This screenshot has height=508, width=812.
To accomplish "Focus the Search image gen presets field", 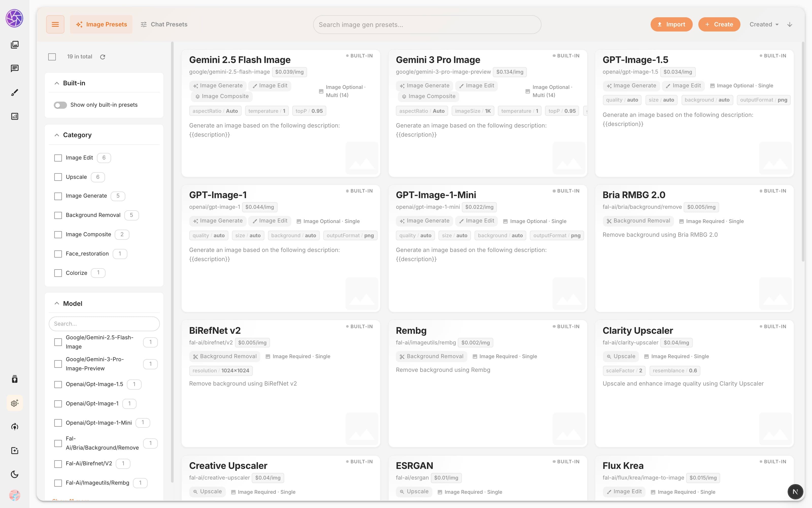I will [x=427, y=25].
